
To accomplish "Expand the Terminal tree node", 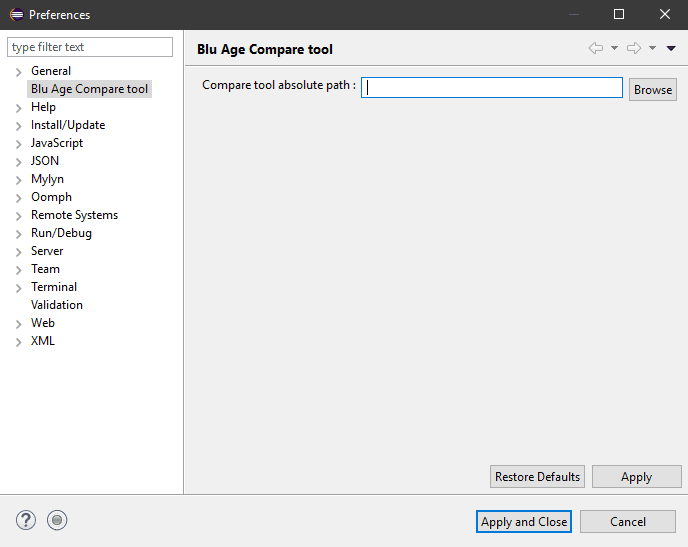I will pyautogui.click(x=18, y=288).
